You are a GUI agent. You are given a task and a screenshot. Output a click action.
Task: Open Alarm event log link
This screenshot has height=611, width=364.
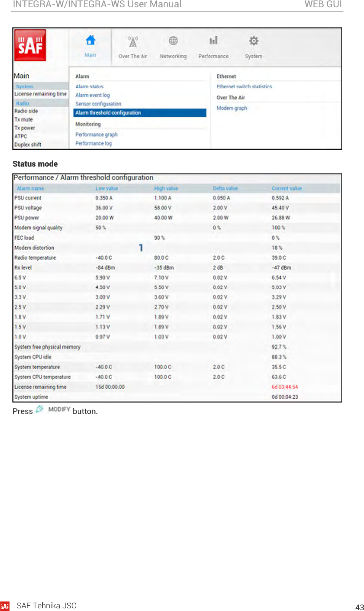click(93, 95)
